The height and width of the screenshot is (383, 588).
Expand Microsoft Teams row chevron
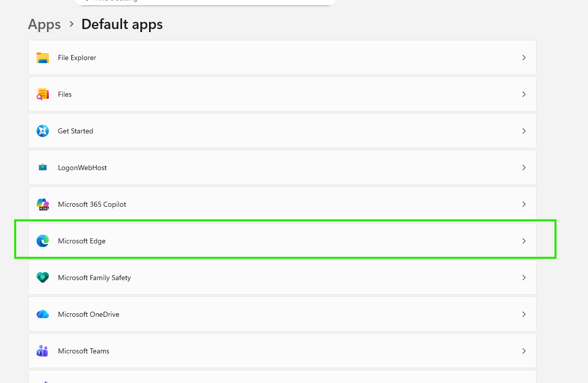click(524, 351)
